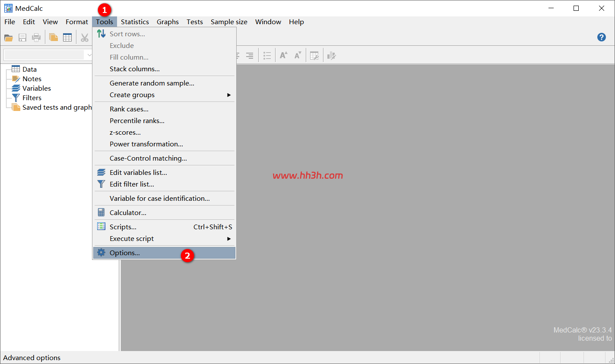The image size is (615, 364).
Task: Click the format graph icon
Action: (x=332, y=55)
